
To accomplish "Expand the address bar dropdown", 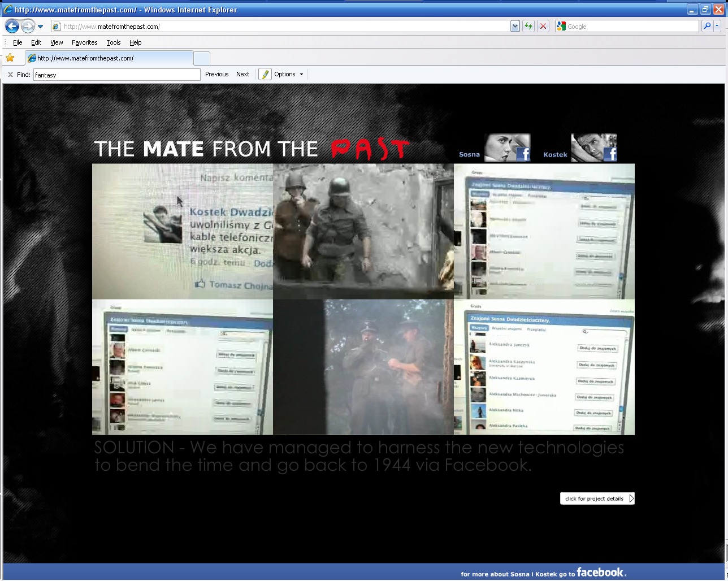I will click(514, 26).
